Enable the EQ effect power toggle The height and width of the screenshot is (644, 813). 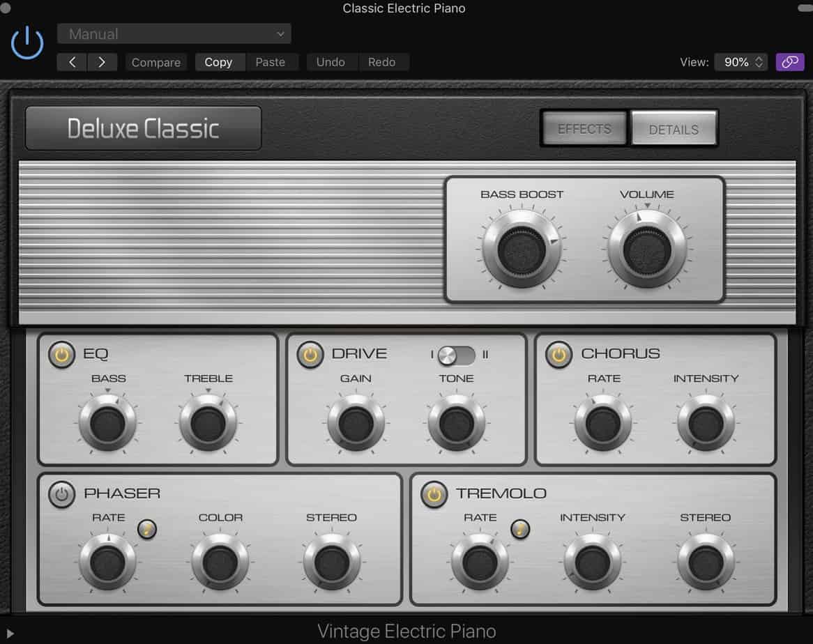[x=61, y=355]
